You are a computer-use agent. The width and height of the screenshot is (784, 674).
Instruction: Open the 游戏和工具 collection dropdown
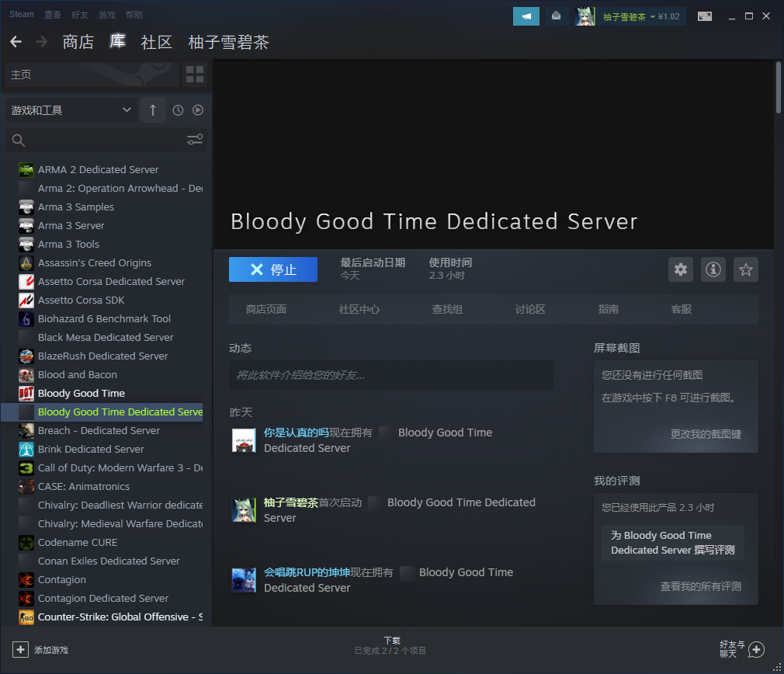[x=70, y=109]
